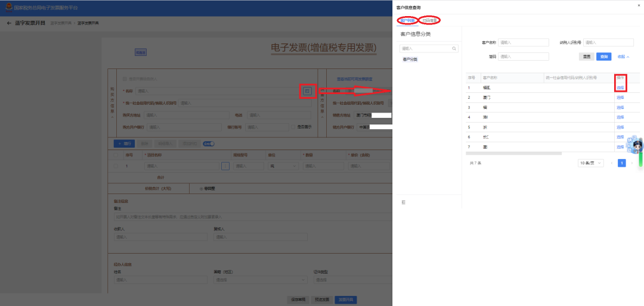Focus the 经办人 姓名 input field
The image size is (644, 306).
(x=160, y=280)
